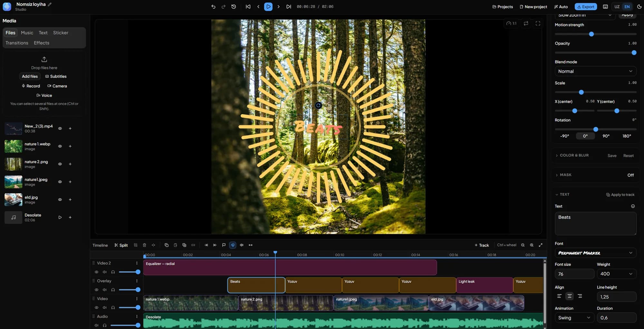Image resolution: width=644 pixels, height=329 pixels.
Task: Delete the selected clip trash icon
Action: click(x=144, y=245)
